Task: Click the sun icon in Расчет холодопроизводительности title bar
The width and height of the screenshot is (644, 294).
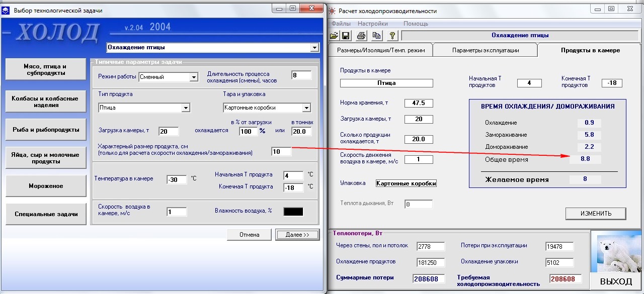Action: point(332,11)
